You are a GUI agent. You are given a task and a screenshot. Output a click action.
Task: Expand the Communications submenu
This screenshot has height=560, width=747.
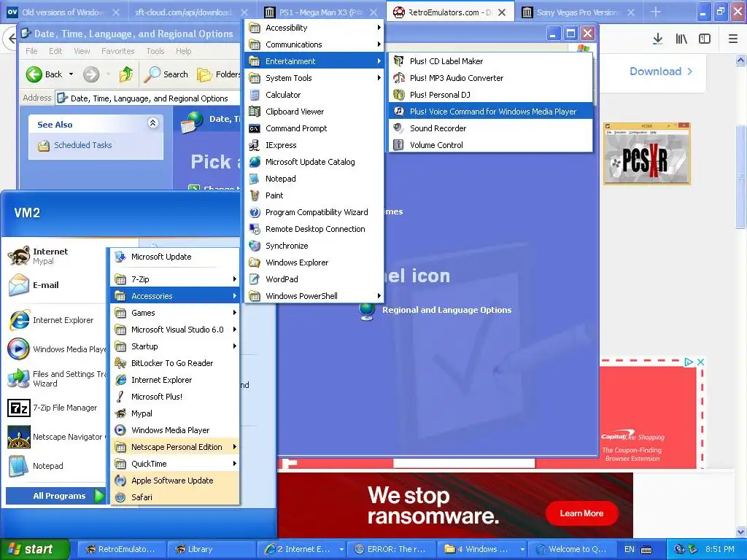coord(314,44)
